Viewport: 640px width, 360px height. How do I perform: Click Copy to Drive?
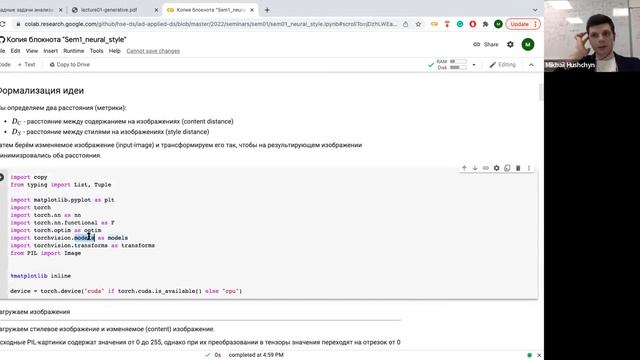[x=69, y=64]
